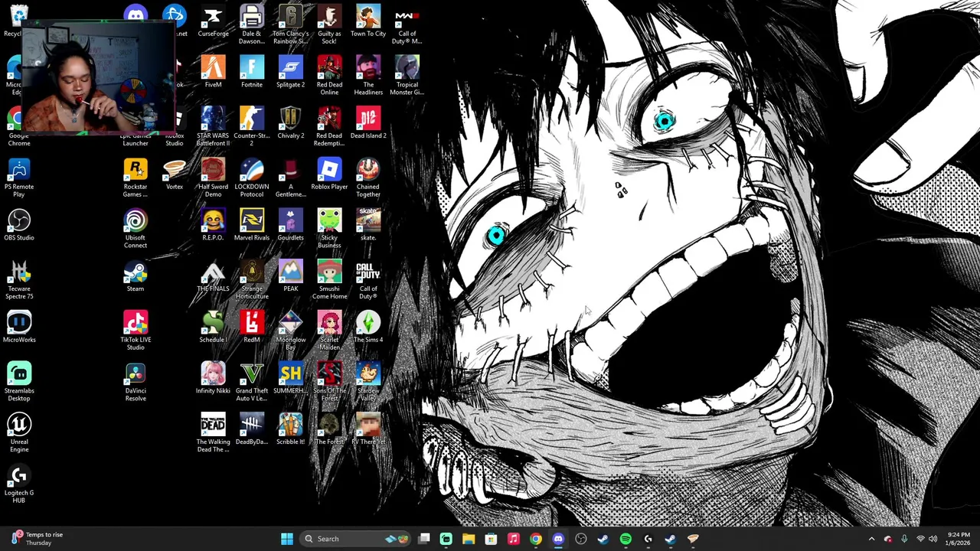Viewport: 980px width, 551px height.
Task: Open Grand Theft Auto V shortcut
Action: point(252,382)
